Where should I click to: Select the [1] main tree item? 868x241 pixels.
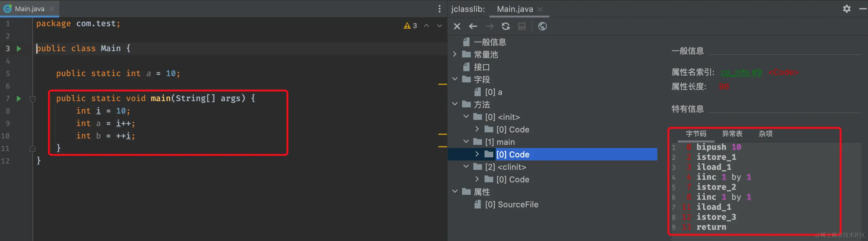pos(500,142)
